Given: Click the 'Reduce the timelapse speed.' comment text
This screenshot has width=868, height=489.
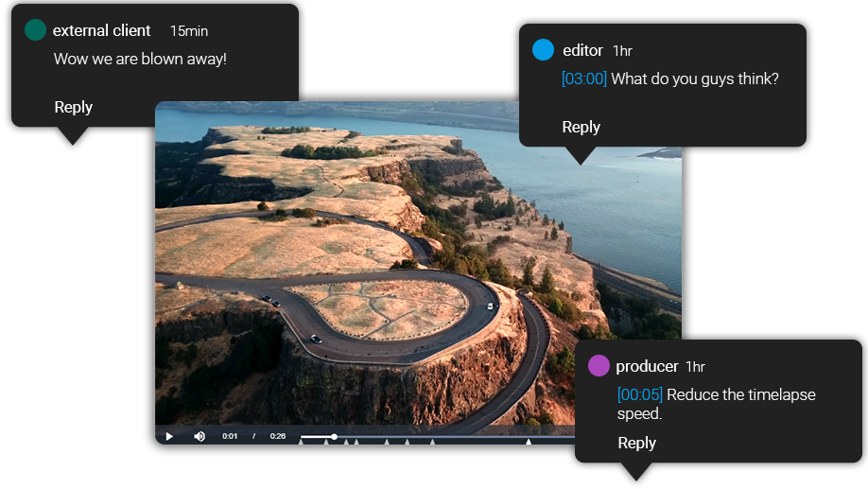Looking at the screenshot, I should (x=717, y=404).
